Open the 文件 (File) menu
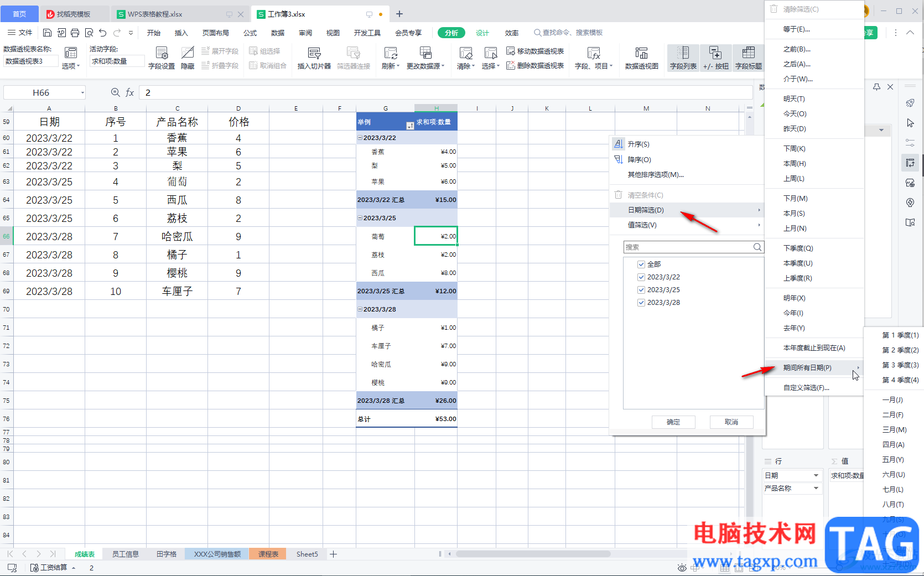The image size is (924, 576). [20, 33]
